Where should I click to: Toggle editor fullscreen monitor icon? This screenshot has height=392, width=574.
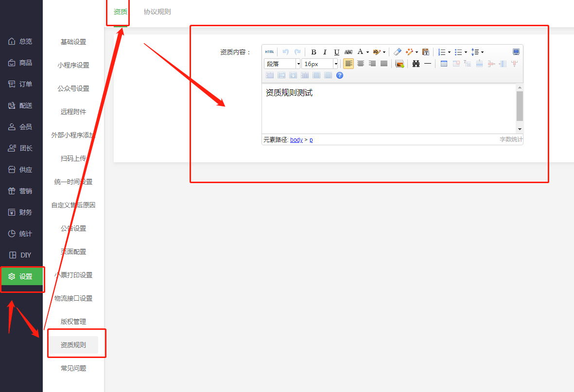(x=516, y=52)
